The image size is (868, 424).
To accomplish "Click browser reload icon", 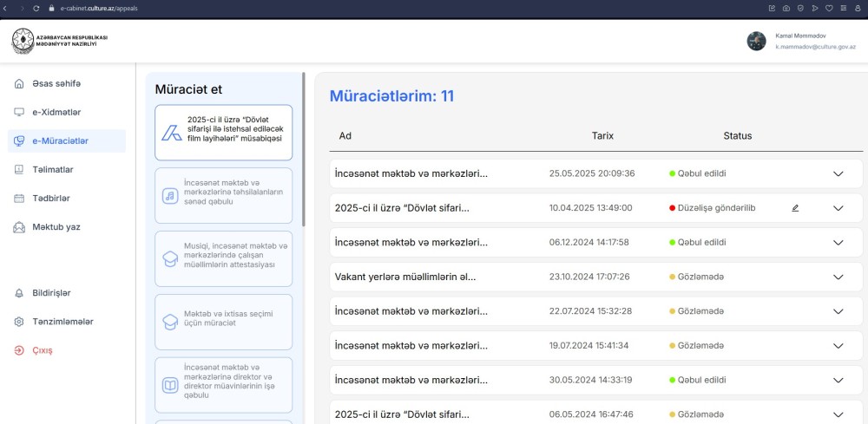I will pyautogui.click(x=36, y=8).
